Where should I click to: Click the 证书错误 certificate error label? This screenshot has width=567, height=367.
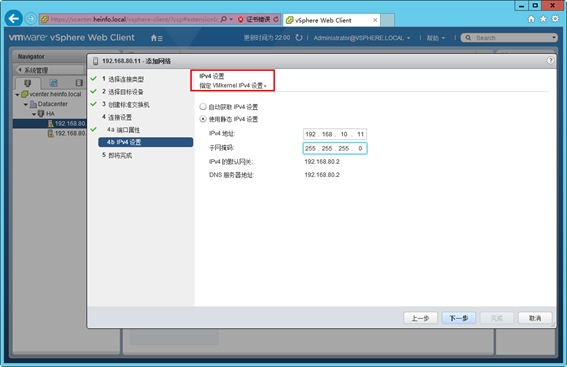coord(258,20)
